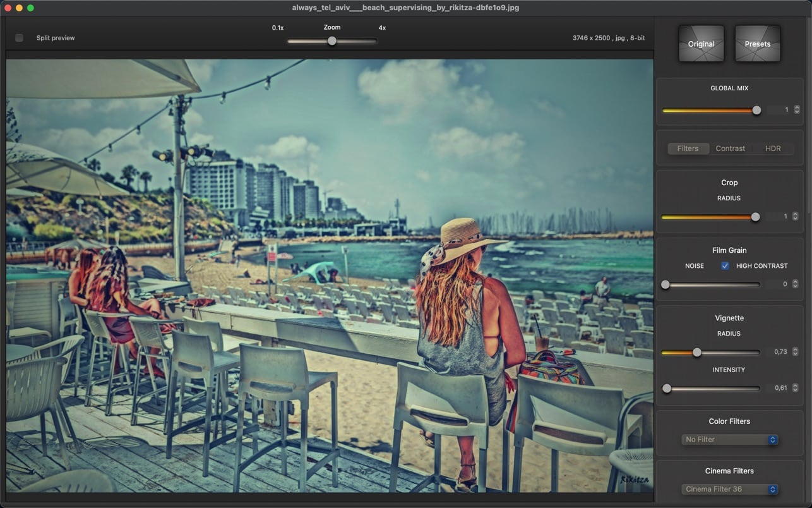Click the Vignette Intensity value field
This screenshot has height=508, width=812.
[779, 388]
